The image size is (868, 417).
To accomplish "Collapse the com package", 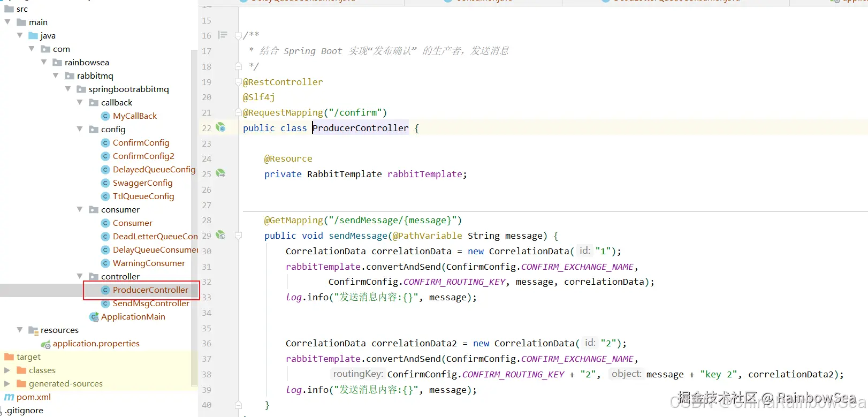I will [32, 49].
